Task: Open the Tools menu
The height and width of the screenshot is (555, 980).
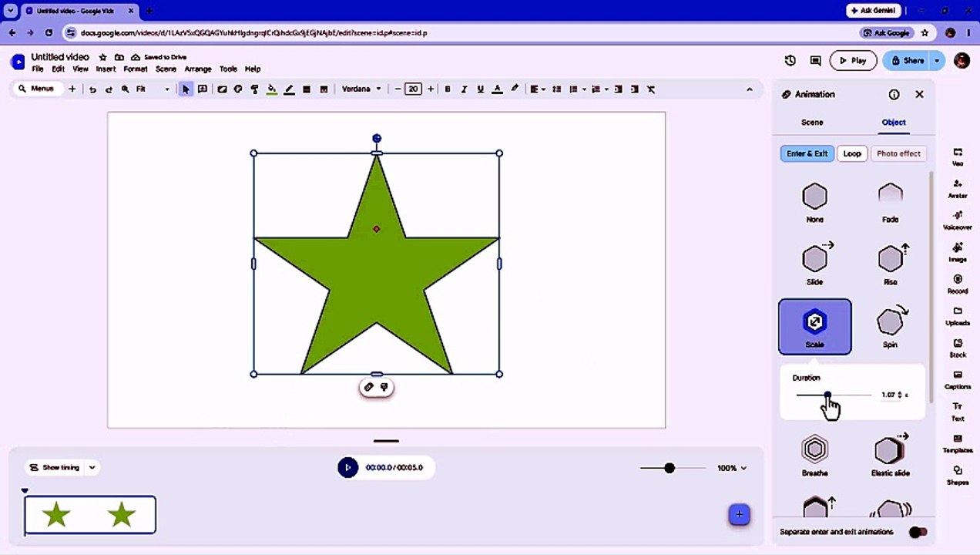Action: (228, 69)
